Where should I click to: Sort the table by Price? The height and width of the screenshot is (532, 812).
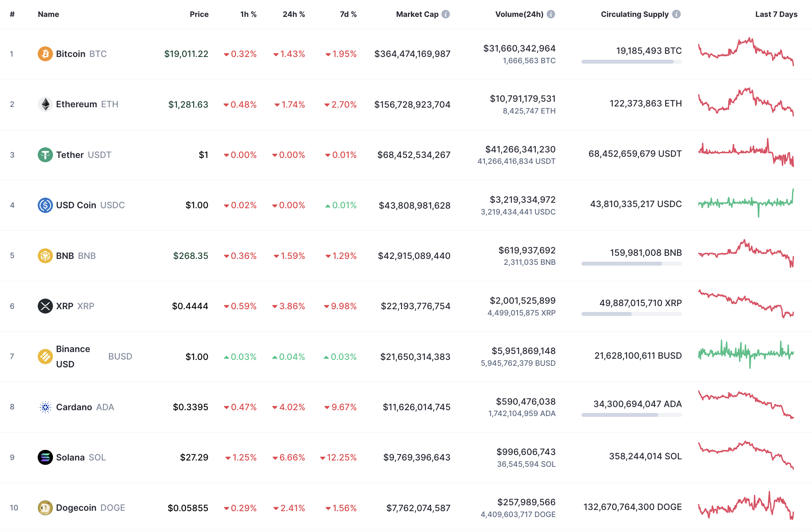point(199,14)
